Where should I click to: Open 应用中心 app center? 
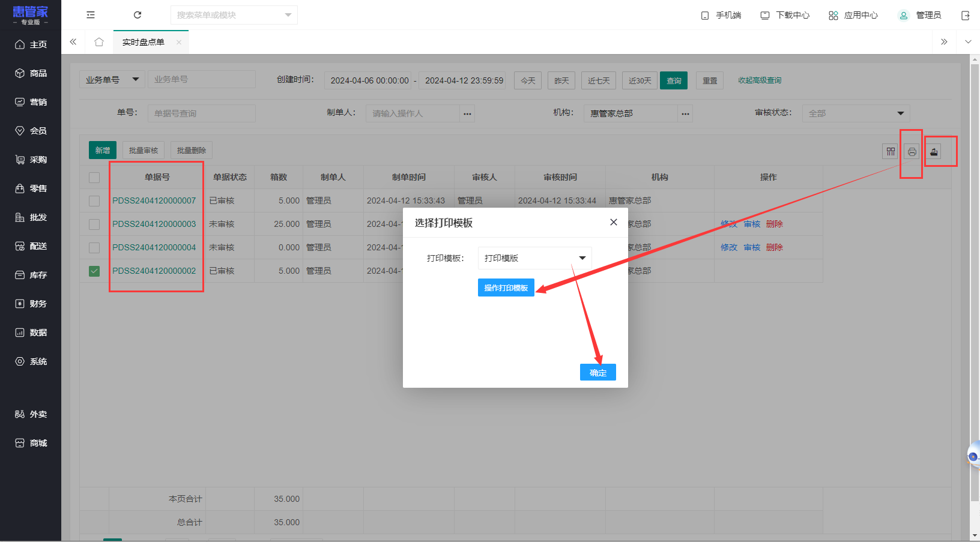pos(853,15)
